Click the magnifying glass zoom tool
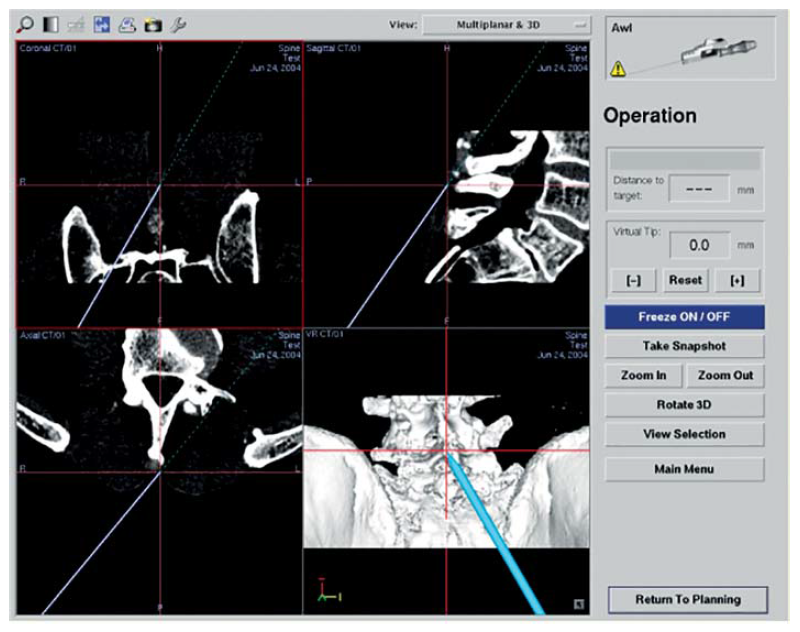800x632 pixels. click(x=27, y=24)
